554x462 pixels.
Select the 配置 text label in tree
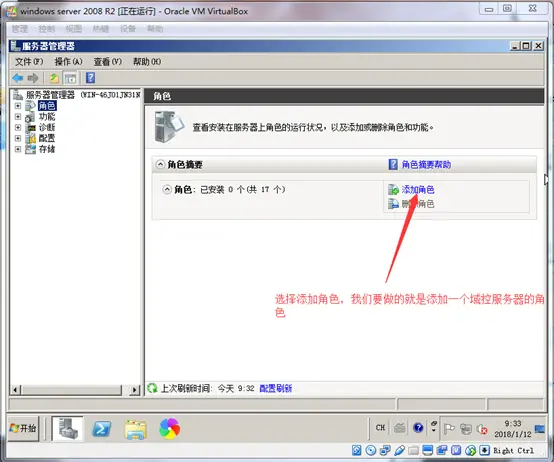pos(47,138)
